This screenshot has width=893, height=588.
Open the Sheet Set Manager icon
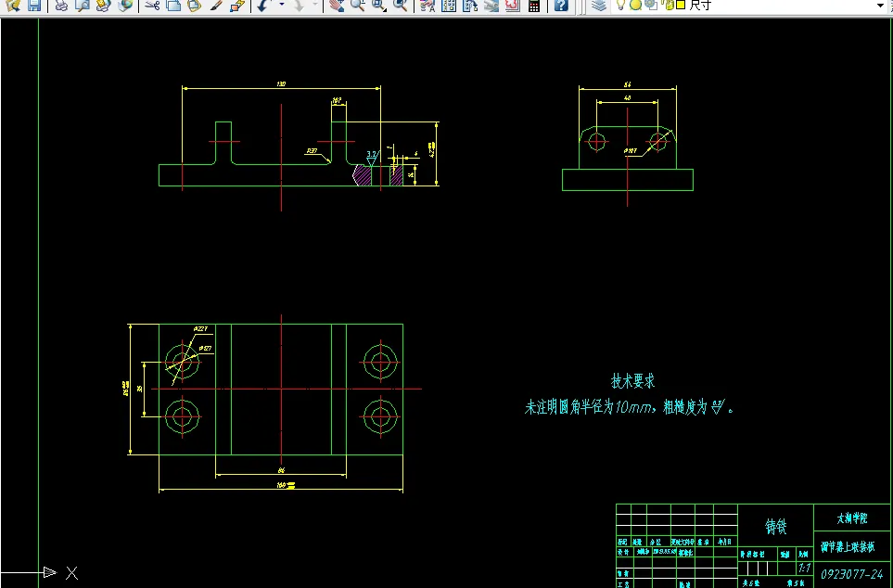pyautogui.click(x=491, y=6)
